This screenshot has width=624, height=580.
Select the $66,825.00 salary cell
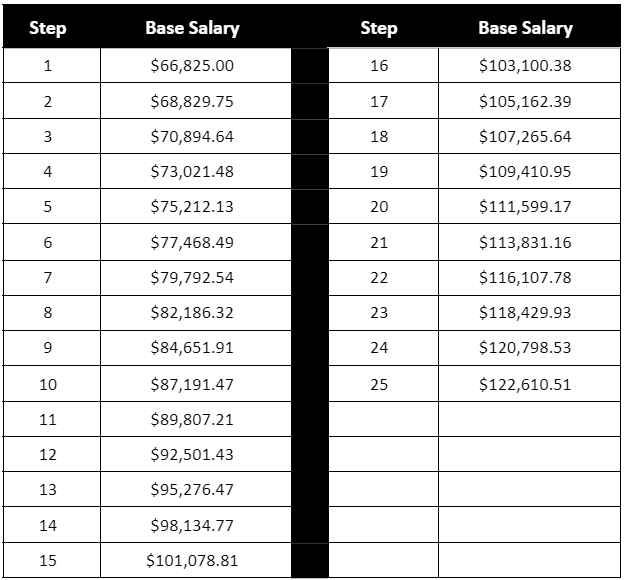[x=192, y=66]
